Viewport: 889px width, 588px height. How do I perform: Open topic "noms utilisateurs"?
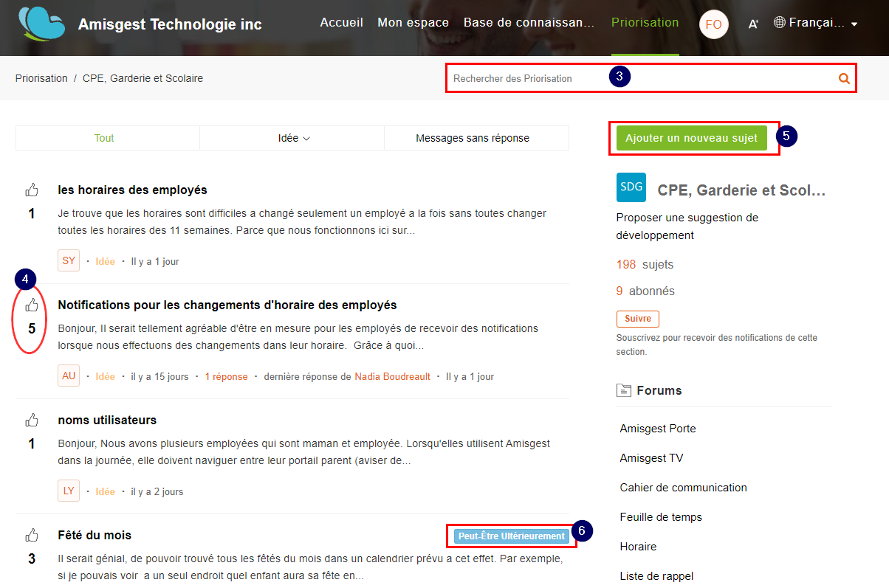coord(107,420)
